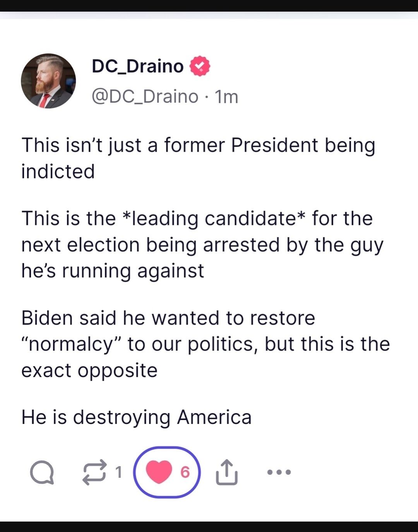The height and width of the screenshot is (532, 418).
Task: Click the word 'indicted' in post
Action: click(x=58, y=172)
